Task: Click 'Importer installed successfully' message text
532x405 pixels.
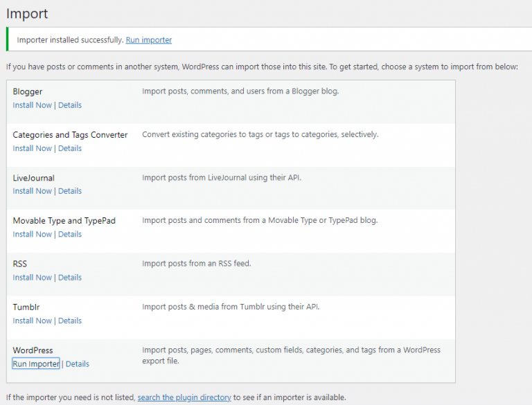Action: (70, 40)
